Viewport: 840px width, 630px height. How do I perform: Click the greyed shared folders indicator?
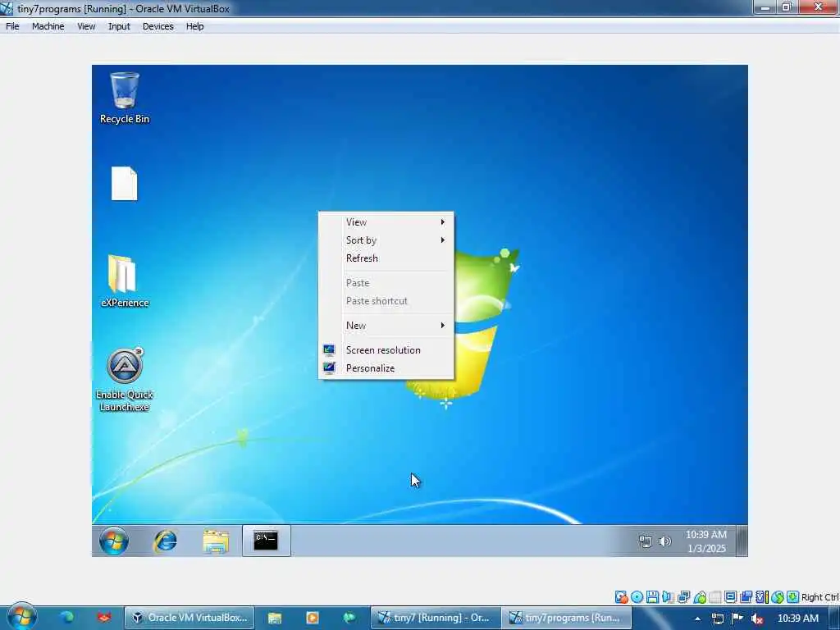click(715, 597)
